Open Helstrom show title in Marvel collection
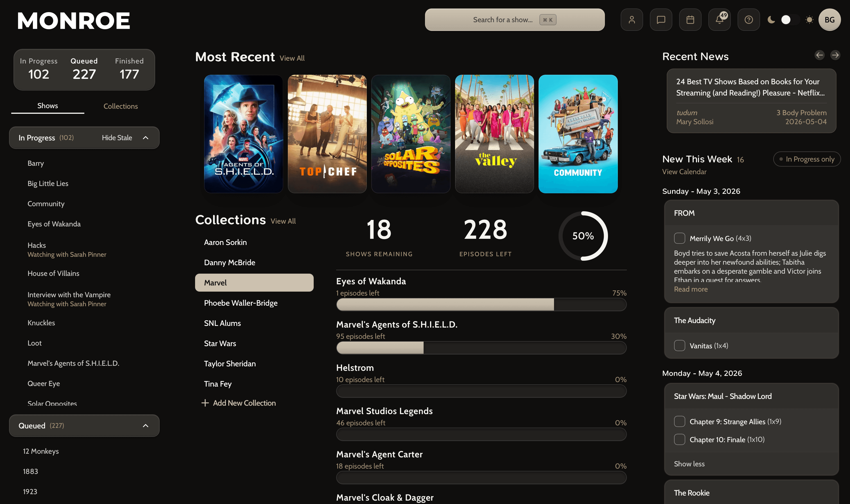This screenshot has height=504, width=850. (x=355, y=367)
